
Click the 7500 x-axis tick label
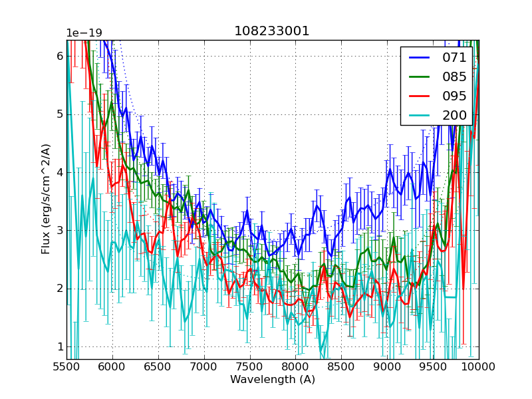[x=249, y=366]
